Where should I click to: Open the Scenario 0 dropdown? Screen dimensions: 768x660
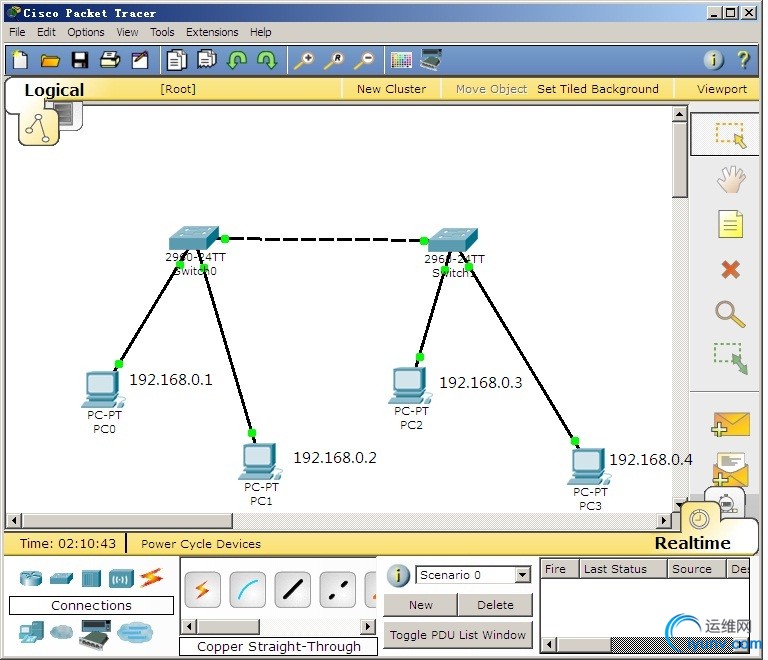coord(473,575)
